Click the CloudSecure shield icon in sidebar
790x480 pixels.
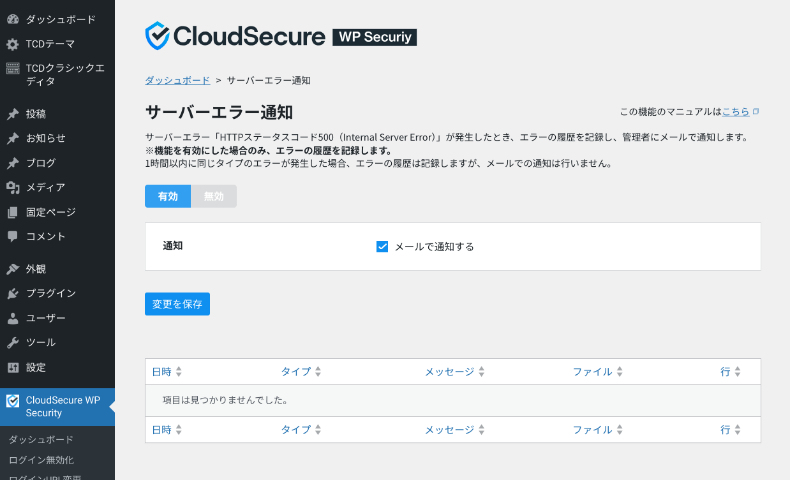tap(13, 401)
